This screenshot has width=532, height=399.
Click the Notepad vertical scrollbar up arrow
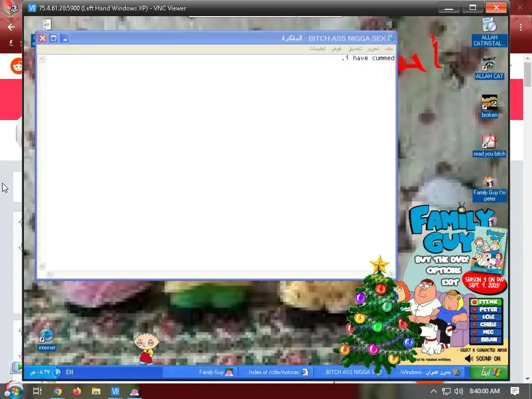tap(42, 59)
